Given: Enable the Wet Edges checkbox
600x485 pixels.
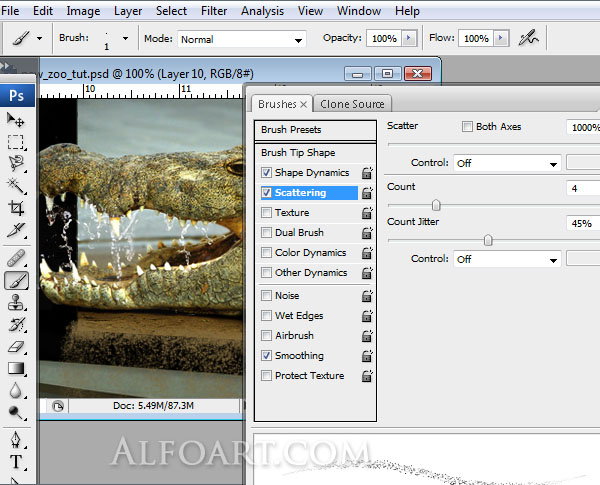Looking at the screenshot, I should 266,315.
